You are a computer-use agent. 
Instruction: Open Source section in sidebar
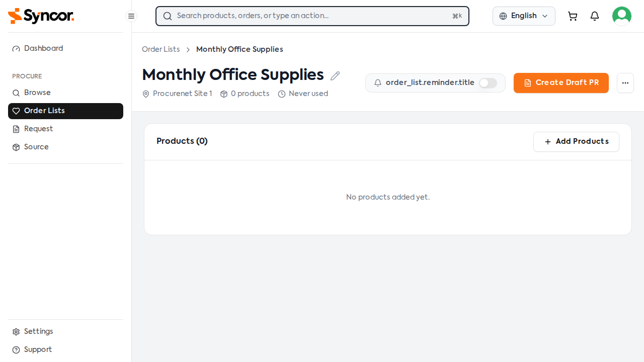click(x=65, y=147)
